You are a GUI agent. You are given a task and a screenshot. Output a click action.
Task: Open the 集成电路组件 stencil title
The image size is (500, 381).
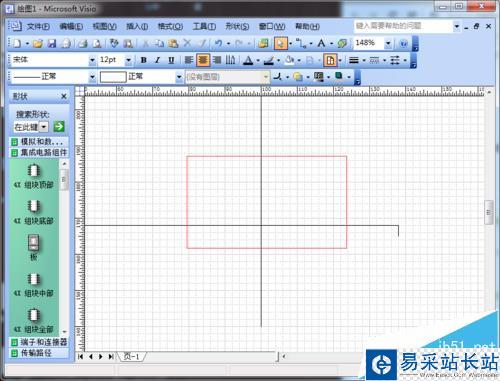point(39,153)
